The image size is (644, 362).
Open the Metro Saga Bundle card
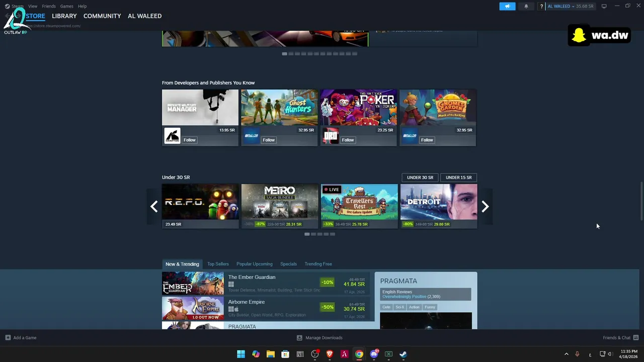pos(280,207)
